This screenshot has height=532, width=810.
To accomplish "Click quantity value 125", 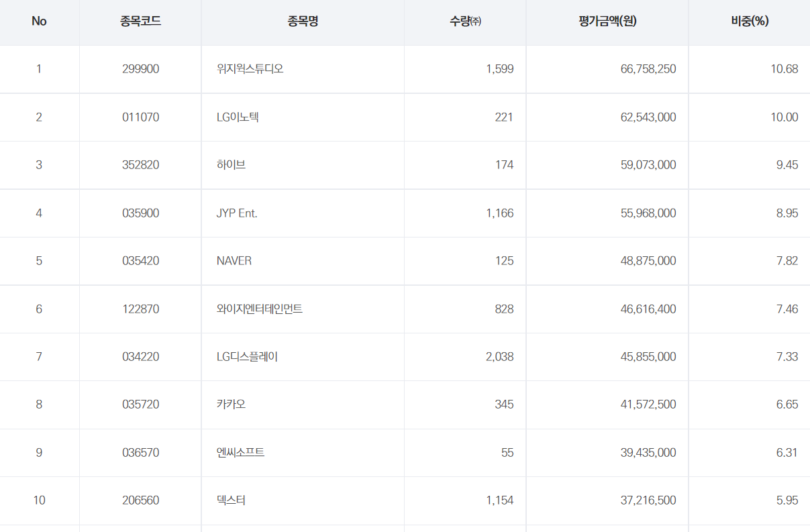I will coord(504,261).
